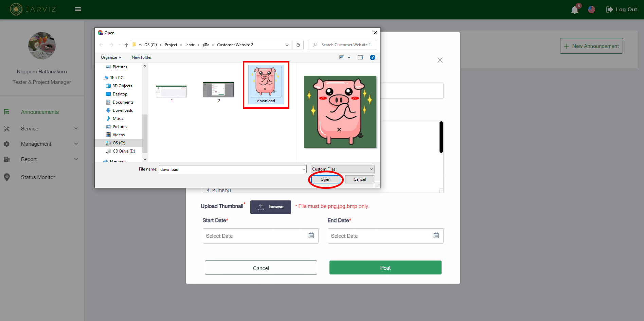Open the Organize dropdown menu
The width and height of the screenshot is (644, 321).
(x=111, y=57)
